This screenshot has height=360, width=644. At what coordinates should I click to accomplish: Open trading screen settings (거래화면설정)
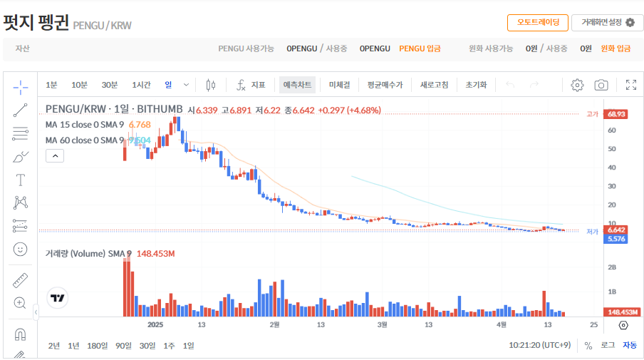608,23
